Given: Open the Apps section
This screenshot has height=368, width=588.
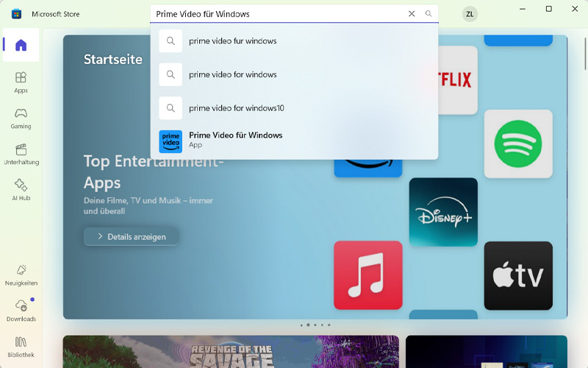Looking at the screenshot, I should (x=21, y=82).
